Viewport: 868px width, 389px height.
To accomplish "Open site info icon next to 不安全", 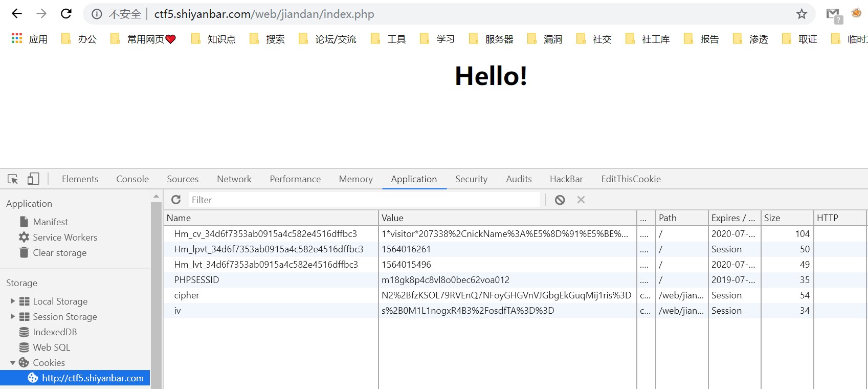I will click(x=97, y=14).
